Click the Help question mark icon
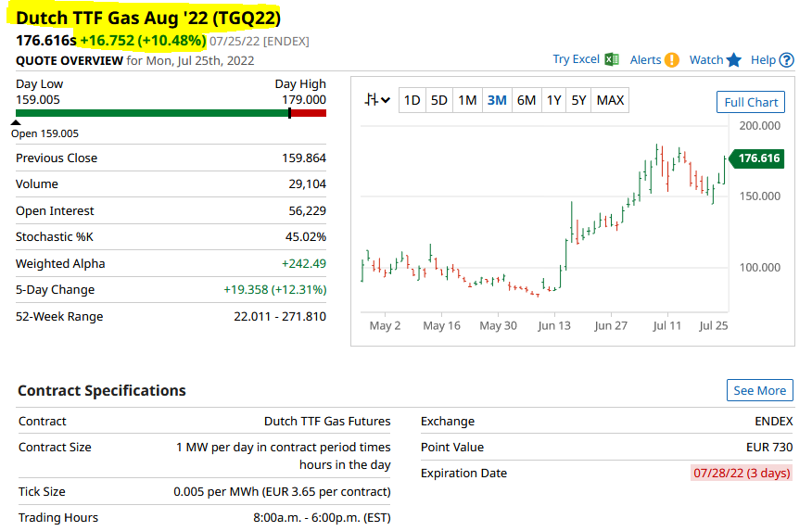 click(x=787, y=60)
